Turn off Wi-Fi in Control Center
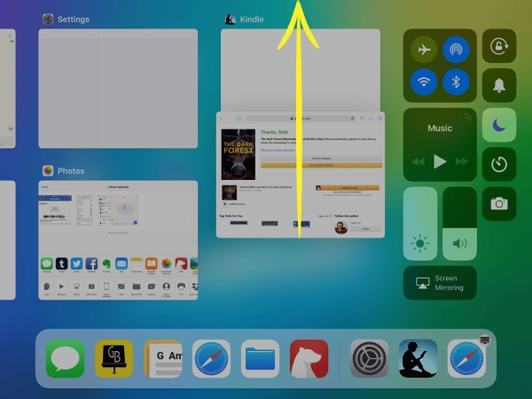532x399 pixels. coord(424,82)
